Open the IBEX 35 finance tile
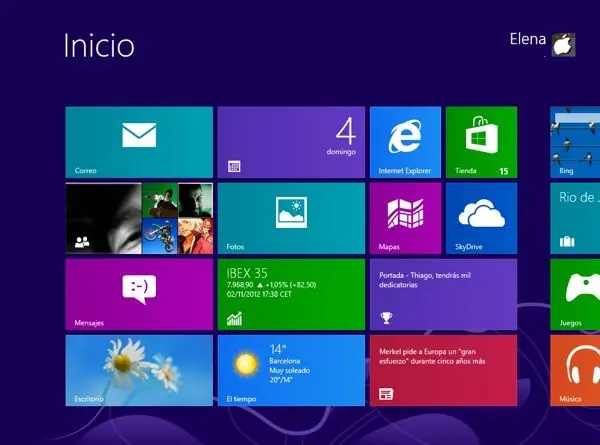Viewport: 600px width, 445px height. click(291, 294)
